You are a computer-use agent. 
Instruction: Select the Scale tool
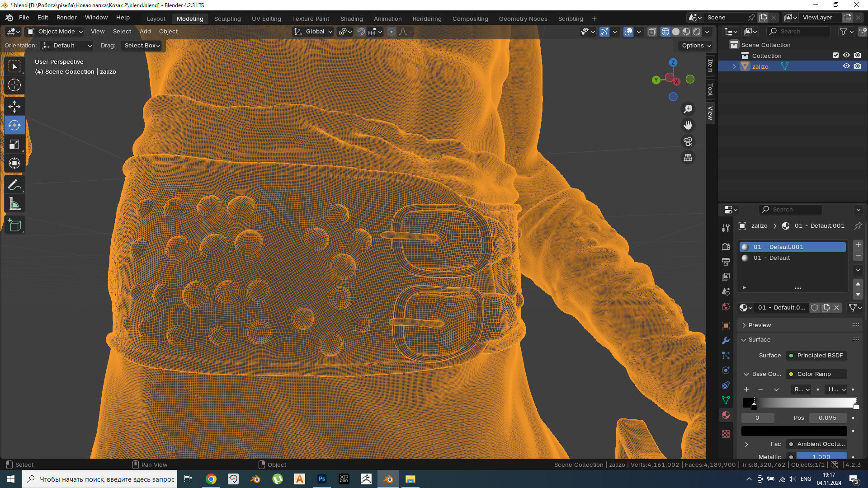tap(14, 145)
